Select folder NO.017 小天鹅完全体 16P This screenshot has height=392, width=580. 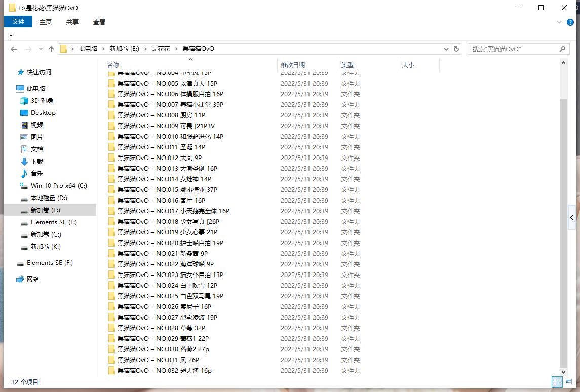tap(173, 211)
